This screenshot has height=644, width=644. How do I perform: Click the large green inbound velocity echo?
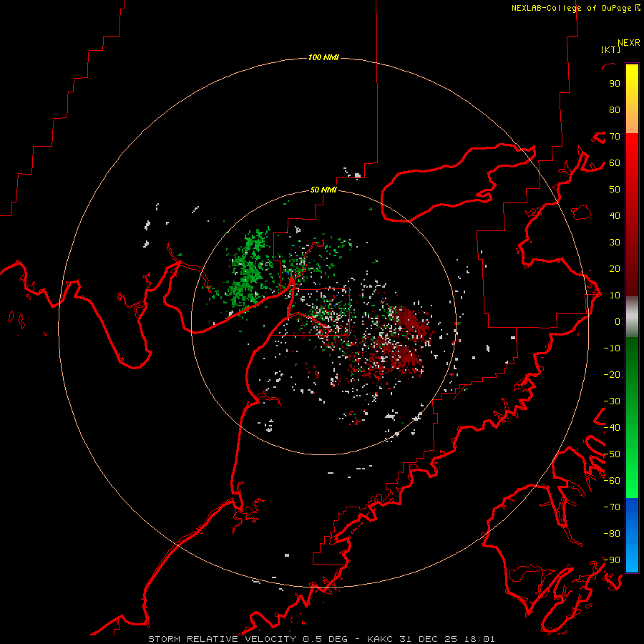pyautogui.click(x=248, y=270)
